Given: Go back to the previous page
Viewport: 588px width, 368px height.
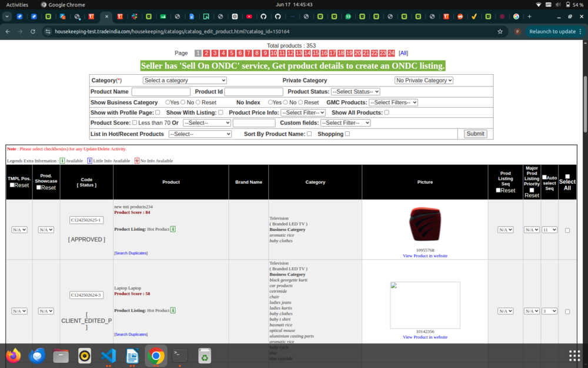Looking at the screenshot, I should (8, 32).
